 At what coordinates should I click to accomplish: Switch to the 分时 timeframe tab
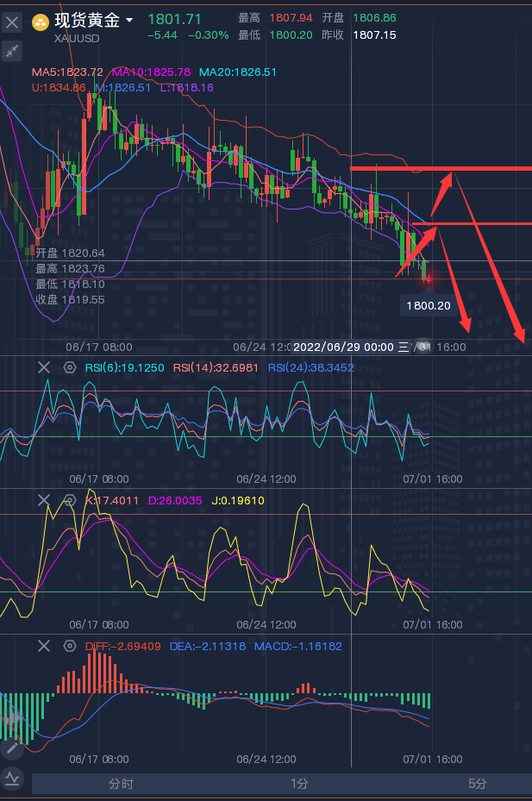pyautogui.click(x=121, y=784)
